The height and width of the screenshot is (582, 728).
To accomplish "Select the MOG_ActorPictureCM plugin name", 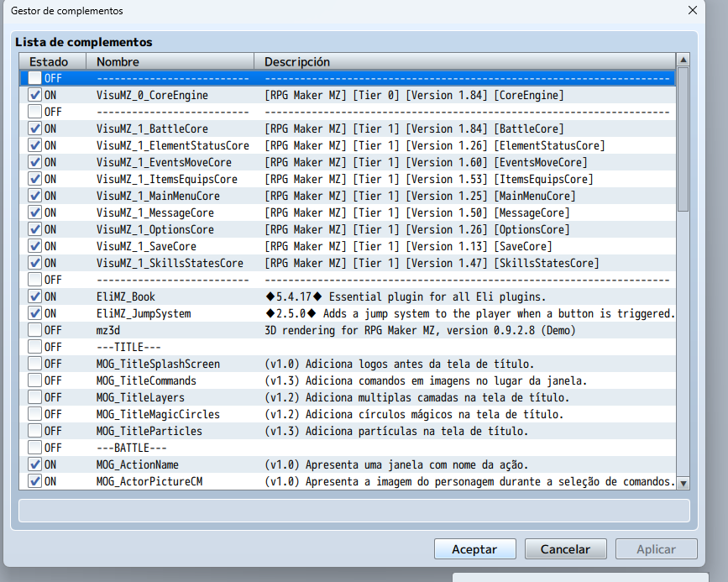I will pyautogui.click(x=149, y=482).
